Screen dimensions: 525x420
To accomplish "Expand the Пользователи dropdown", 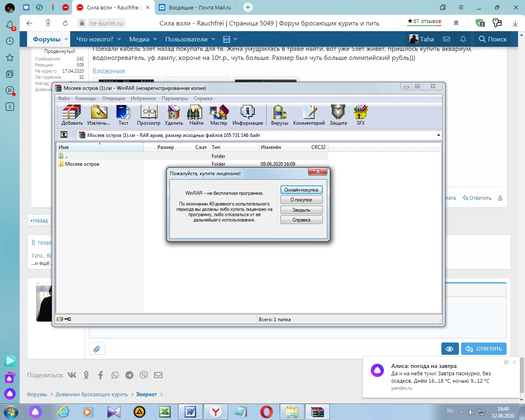I will click(213, 39).
